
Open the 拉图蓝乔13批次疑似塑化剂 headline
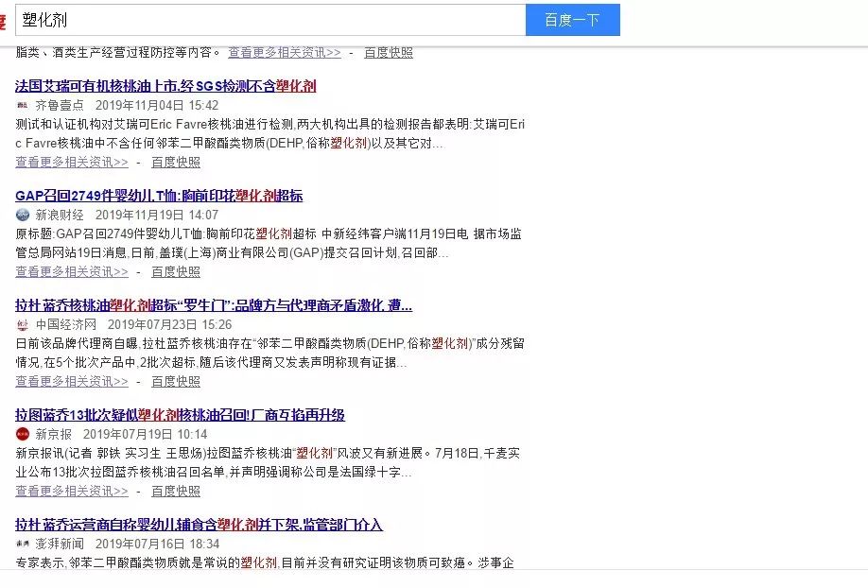(x=180, y=415)
